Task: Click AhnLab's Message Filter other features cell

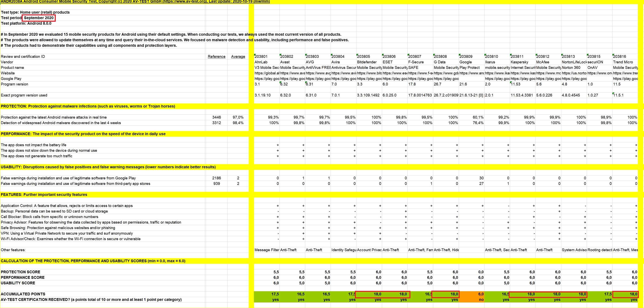Action: [x=266, y=250]
